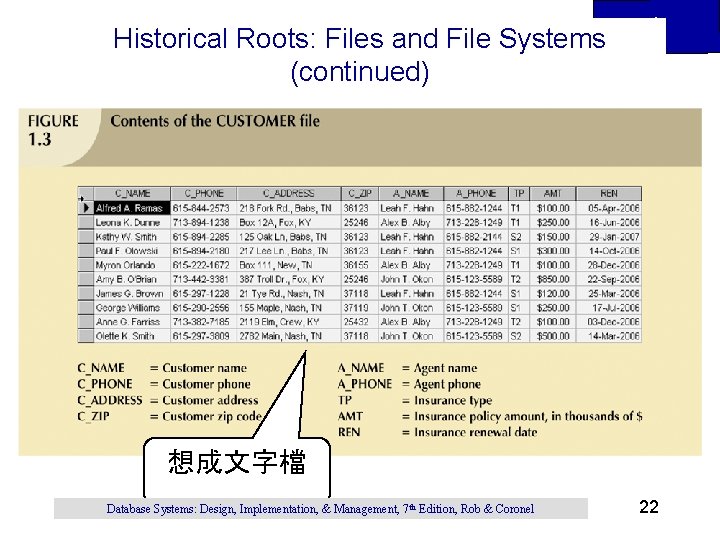Click renewal date 22-Sep-2006

[613, 279]
